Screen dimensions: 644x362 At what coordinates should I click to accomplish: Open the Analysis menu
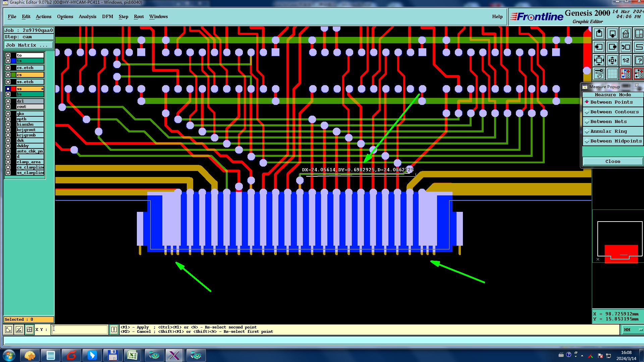click(x=87, y=17)
